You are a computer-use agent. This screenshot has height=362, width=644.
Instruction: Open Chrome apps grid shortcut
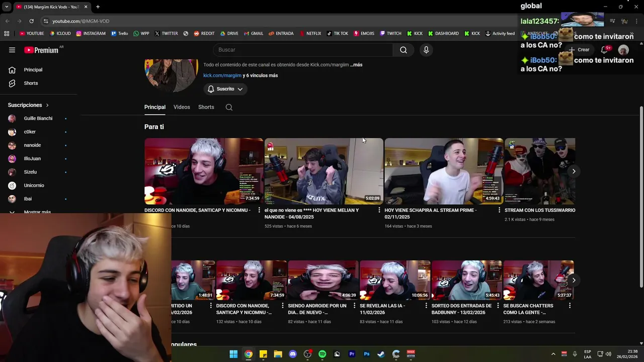7,34
